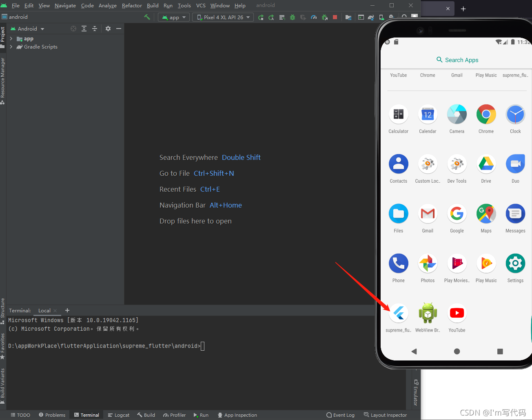Open the VCS menu
The width and height of the screenshot is (532, 420).
tap(201, 5)
